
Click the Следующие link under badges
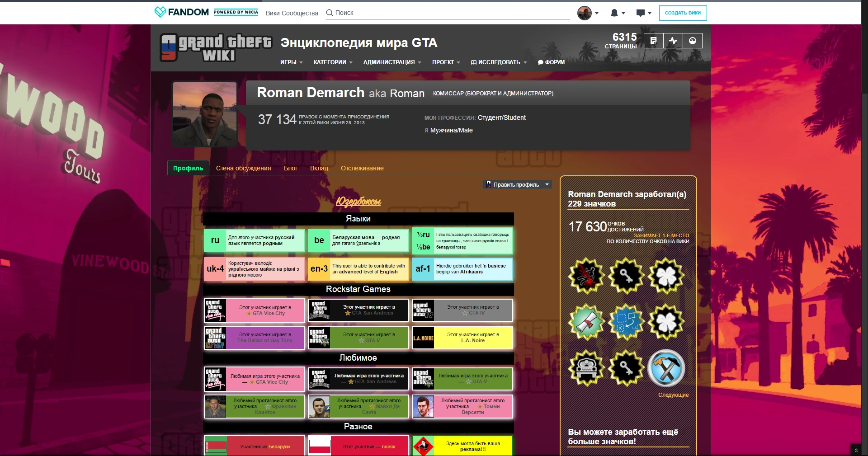pos(674,395)
